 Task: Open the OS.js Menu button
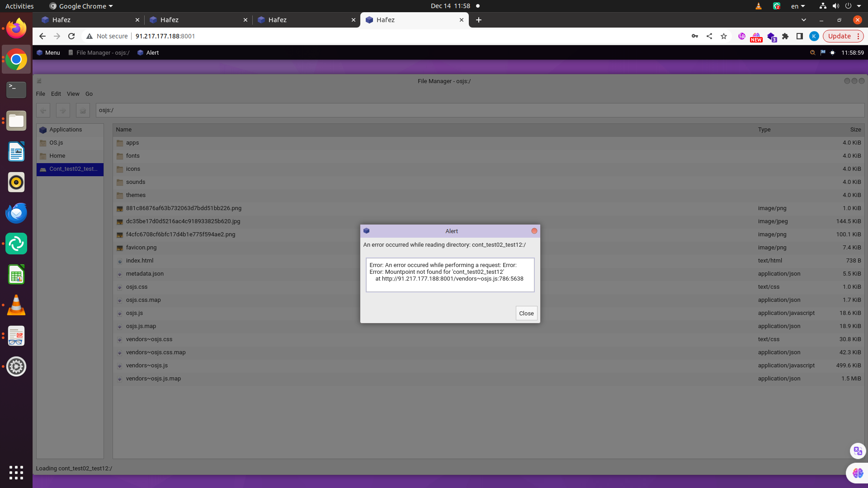pos(48,53)
